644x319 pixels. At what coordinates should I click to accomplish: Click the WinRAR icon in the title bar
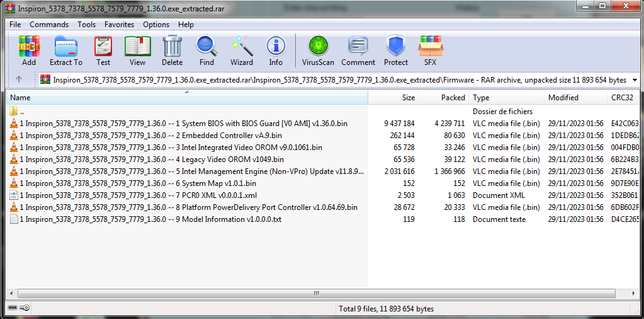(10, 8)
